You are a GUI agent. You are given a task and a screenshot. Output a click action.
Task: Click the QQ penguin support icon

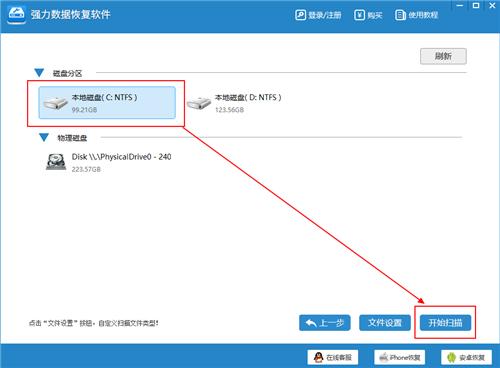[x=319, y=357]
